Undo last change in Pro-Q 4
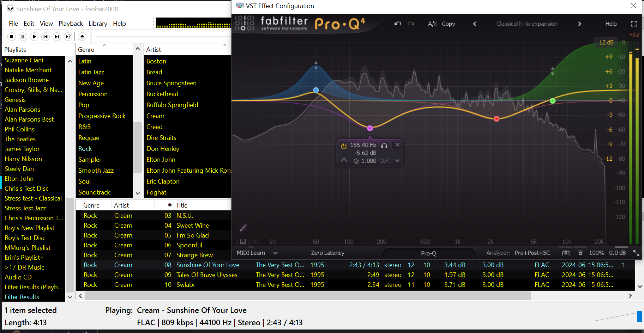Viewport: 644px width, 333px height. tap(398, 24)
